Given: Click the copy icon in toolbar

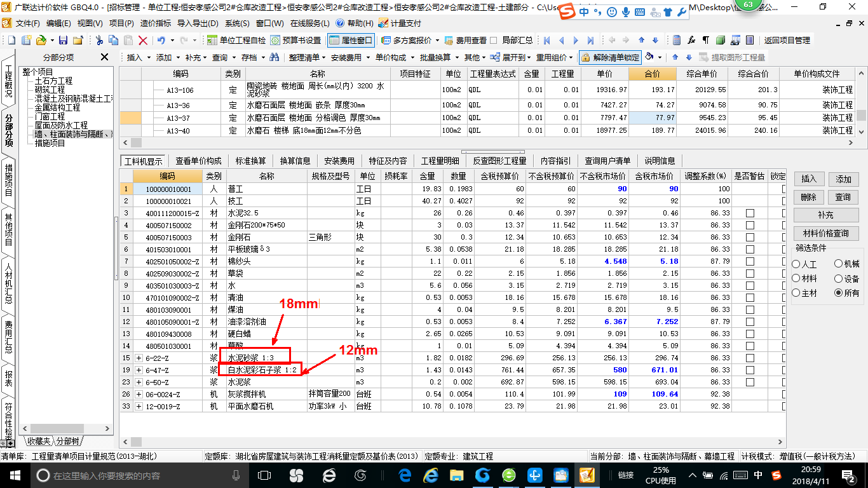Looking at the screenshot, I should pyautogui.click(x=114, y=40).
